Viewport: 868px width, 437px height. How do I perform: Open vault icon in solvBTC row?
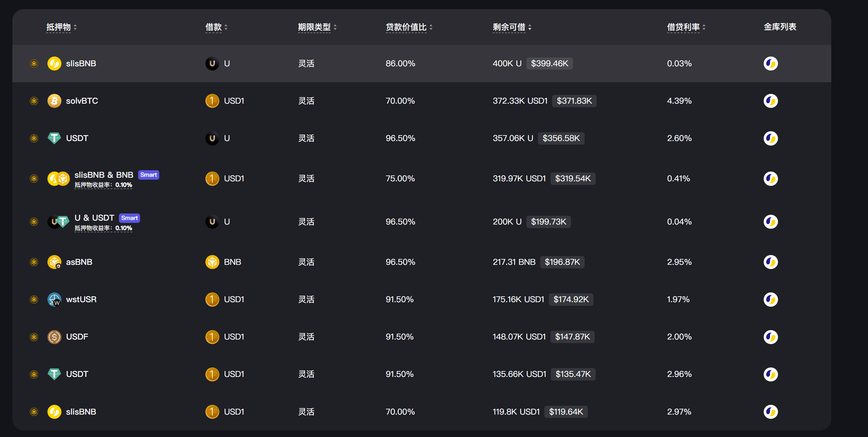(x=770, y=101)
